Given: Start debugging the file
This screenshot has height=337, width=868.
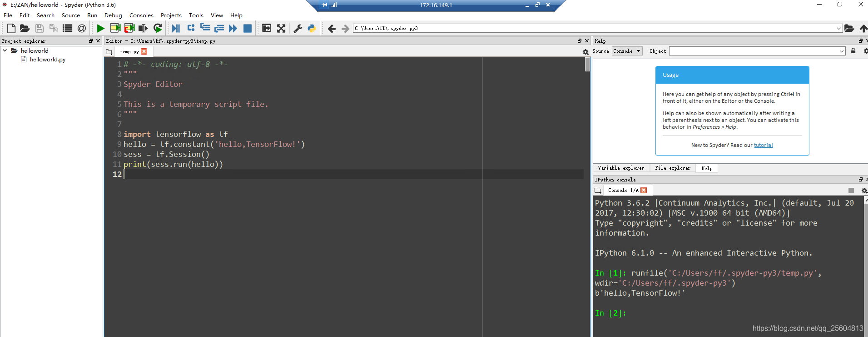Looking at the screenshot, I should pos(176,28).
